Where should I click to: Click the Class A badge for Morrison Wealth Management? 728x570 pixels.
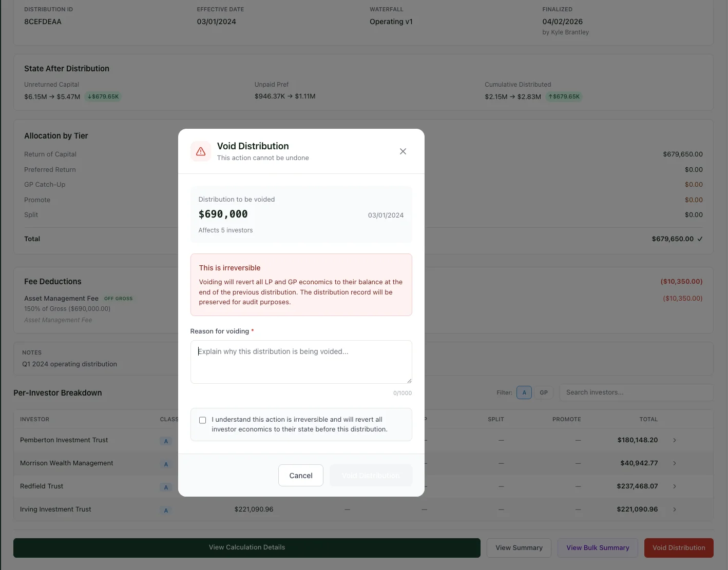(165, 464)
